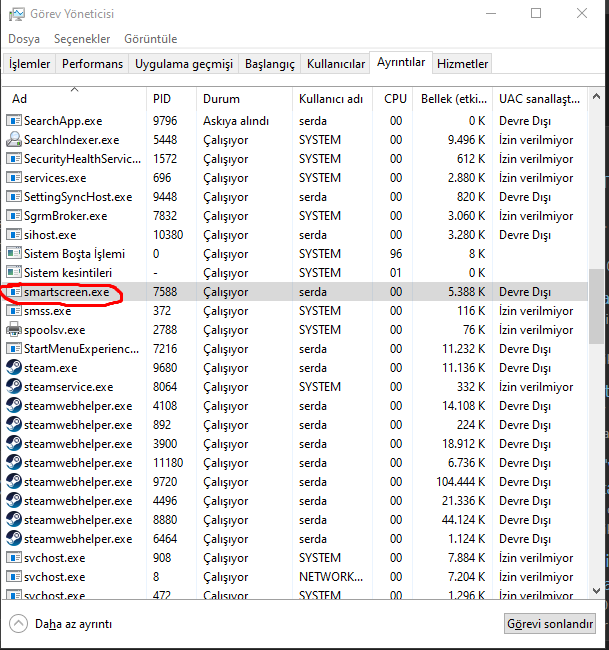The width and height of the screenshot is (609, 650).
Task: Click the NETWORK... user name cell
Action: [331, 577]
